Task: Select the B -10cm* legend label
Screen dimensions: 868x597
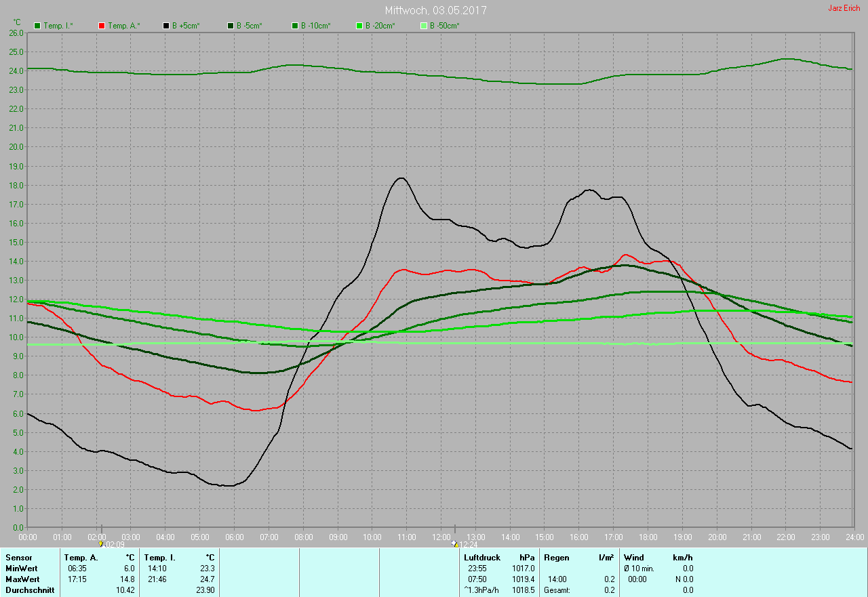Action: (316, 26)
